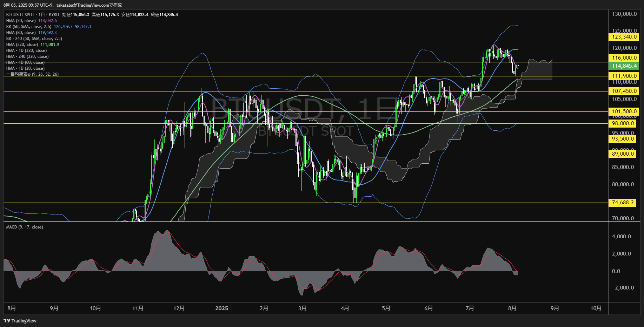Select the BB · 240 indicator legend
The image size is (644, 327).
point(34,39)
